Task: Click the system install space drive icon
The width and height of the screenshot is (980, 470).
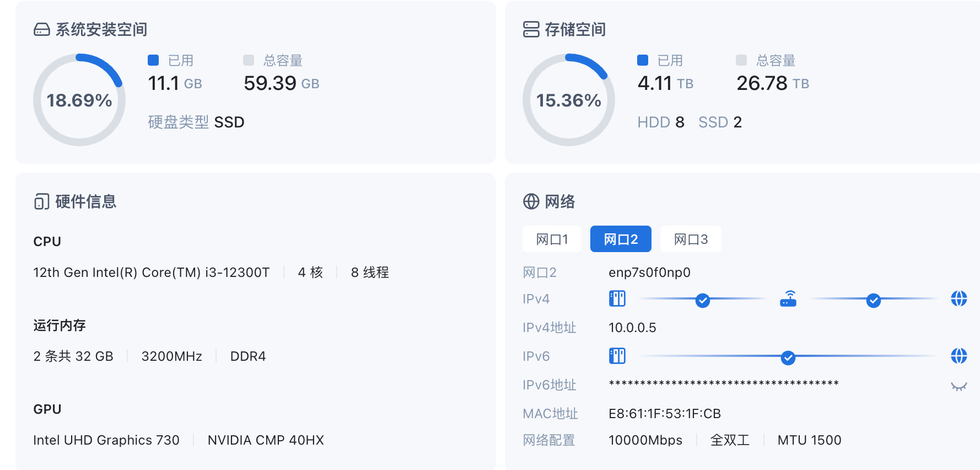Action: 42,30
